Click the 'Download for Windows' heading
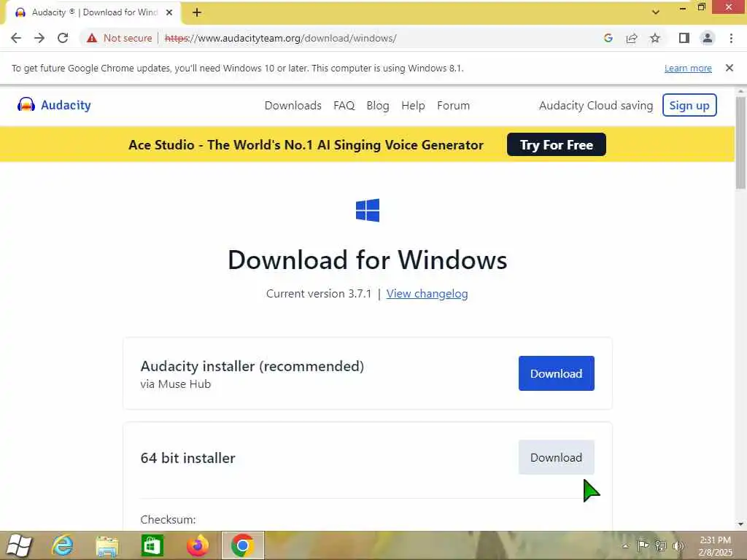 tap(368, 260)
